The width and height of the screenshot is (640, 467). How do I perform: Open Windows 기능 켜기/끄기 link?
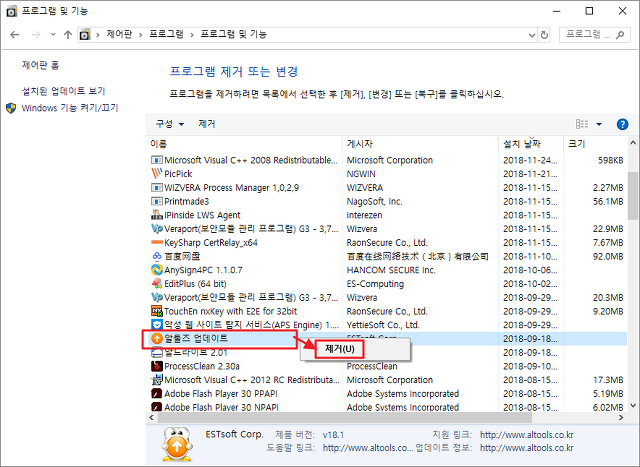pyautogui.click(x=70, y=108)
